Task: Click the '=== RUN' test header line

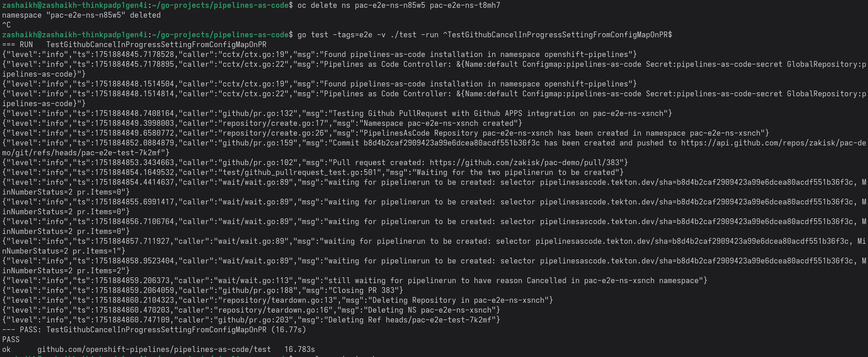Action: pyautogui.click(x=134, y=45)
